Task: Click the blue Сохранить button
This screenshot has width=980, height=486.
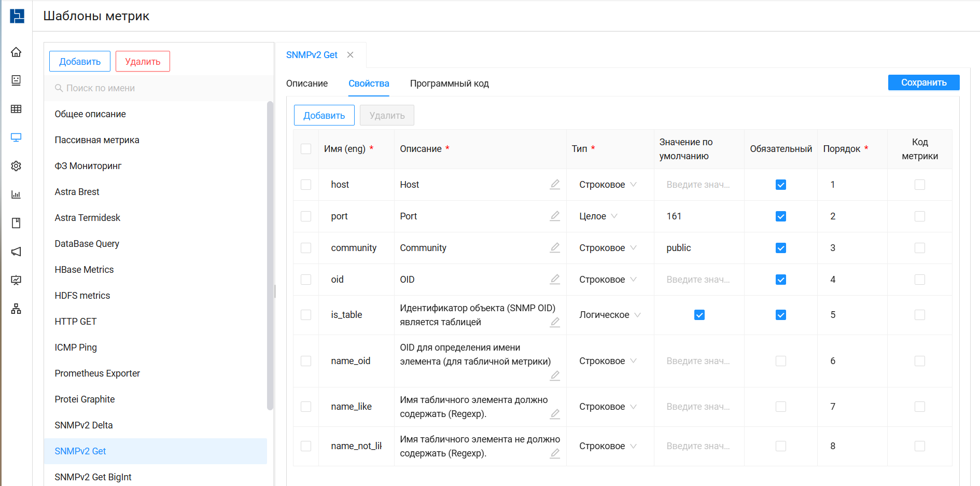Action: tap(923, 82)
